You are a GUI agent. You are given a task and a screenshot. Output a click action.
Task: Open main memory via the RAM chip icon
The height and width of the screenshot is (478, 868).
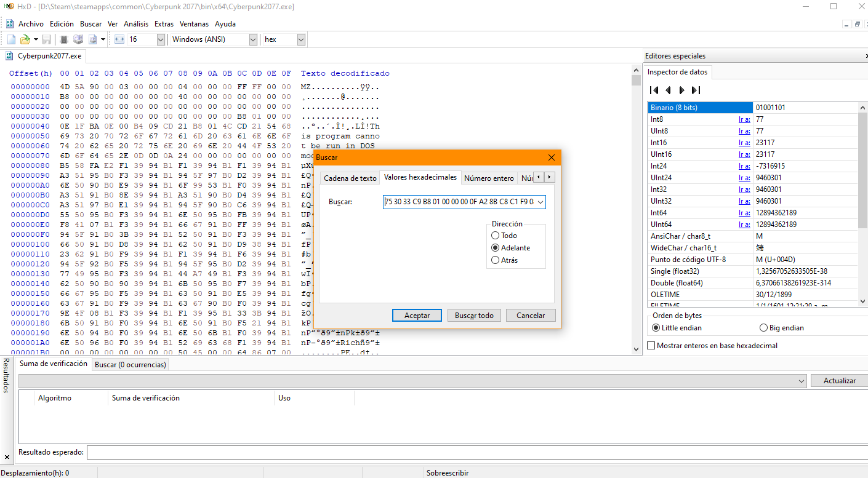click(63, 39)
